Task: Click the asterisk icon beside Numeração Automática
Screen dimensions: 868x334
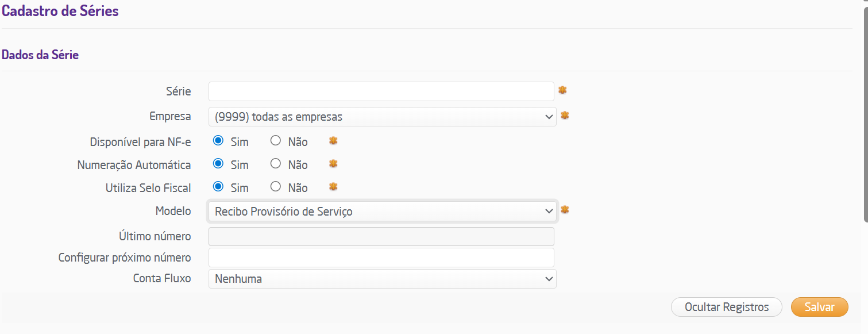Action: (333, 164)
